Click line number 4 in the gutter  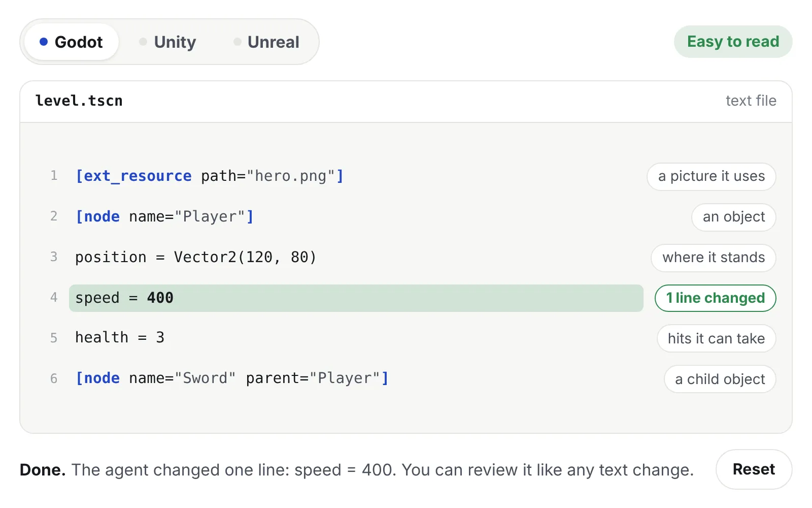click(x=54, y=297)
